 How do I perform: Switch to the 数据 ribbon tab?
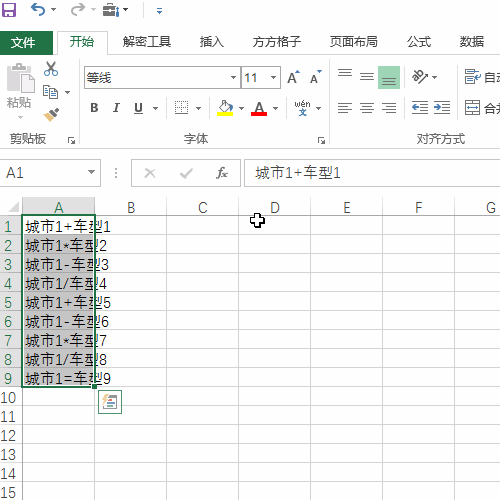tap(472, 42)
